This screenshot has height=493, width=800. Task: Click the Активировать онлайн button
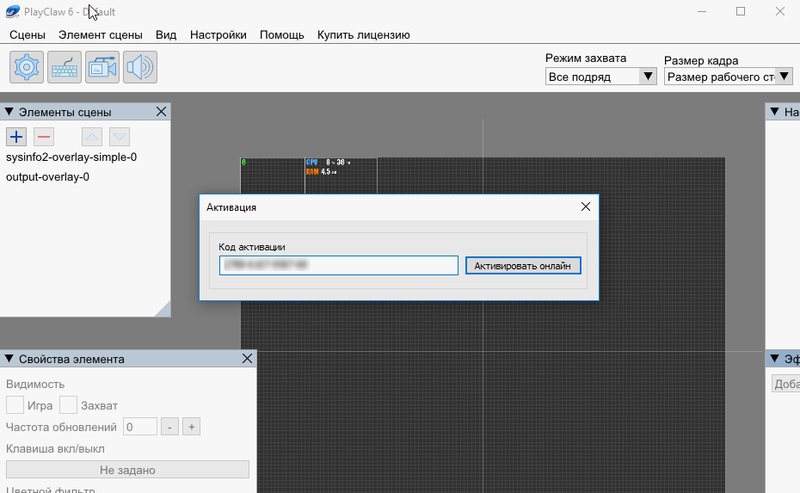tap(522, 265)
